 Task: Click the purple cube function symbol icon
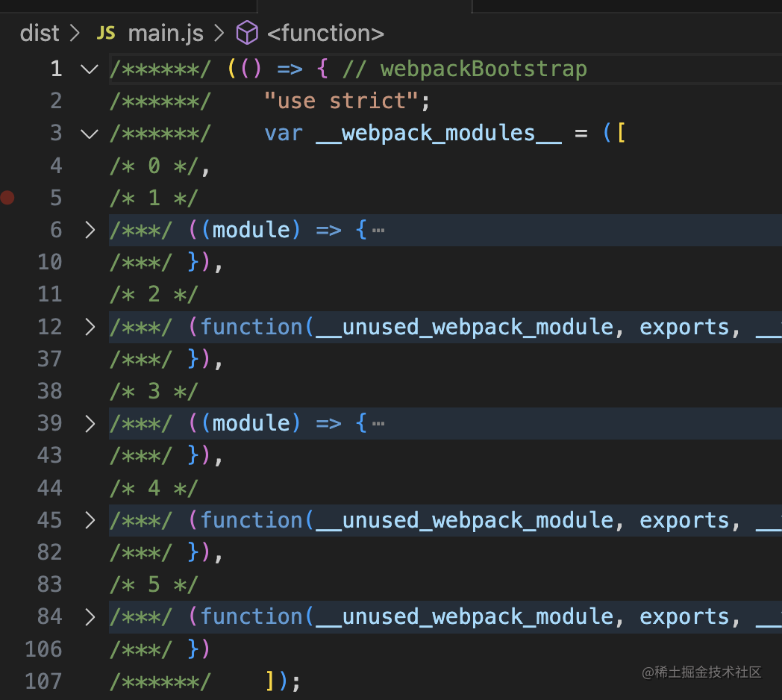[247, 34]
